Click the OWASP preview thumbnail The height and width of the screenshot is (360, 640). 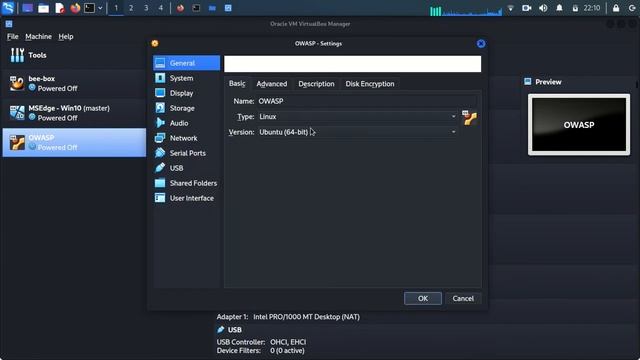(579, 124)
